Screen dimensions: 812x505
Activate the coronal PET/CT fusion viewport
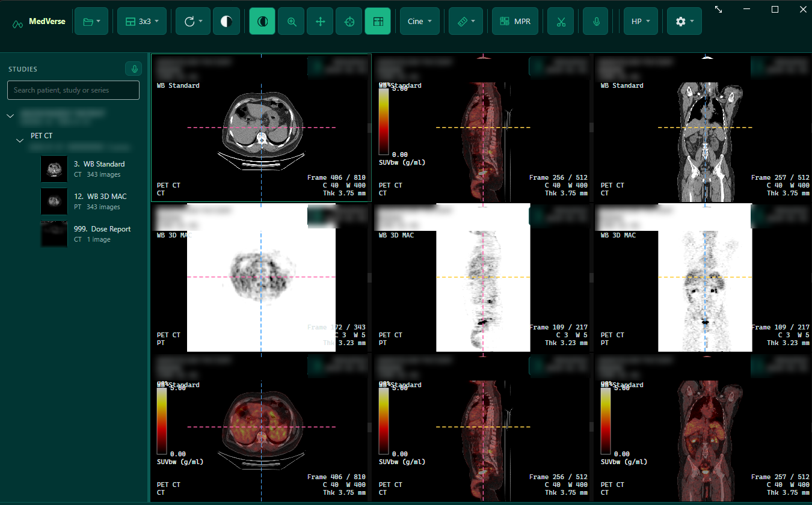pyautogui.click(x=703, y=427)
